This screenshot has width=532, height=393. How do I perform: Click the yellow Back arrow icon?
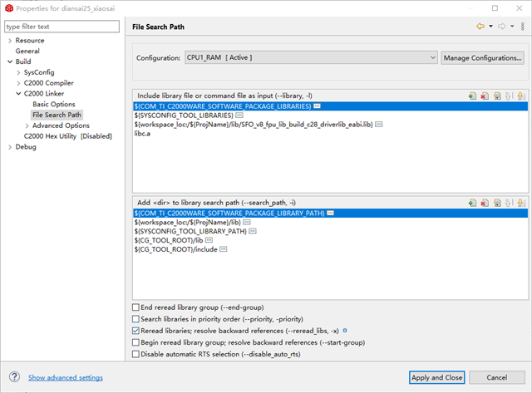tap(480, 27)
